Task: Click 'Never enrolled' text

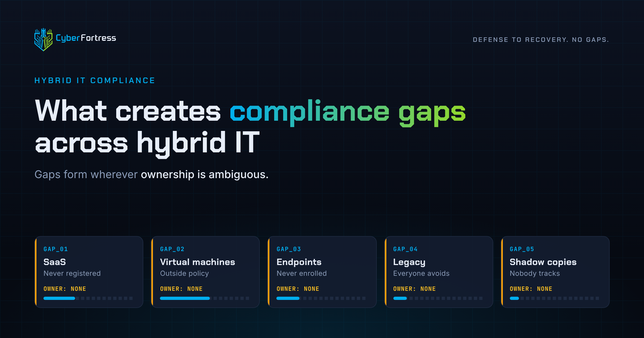Action: (302, 273)
